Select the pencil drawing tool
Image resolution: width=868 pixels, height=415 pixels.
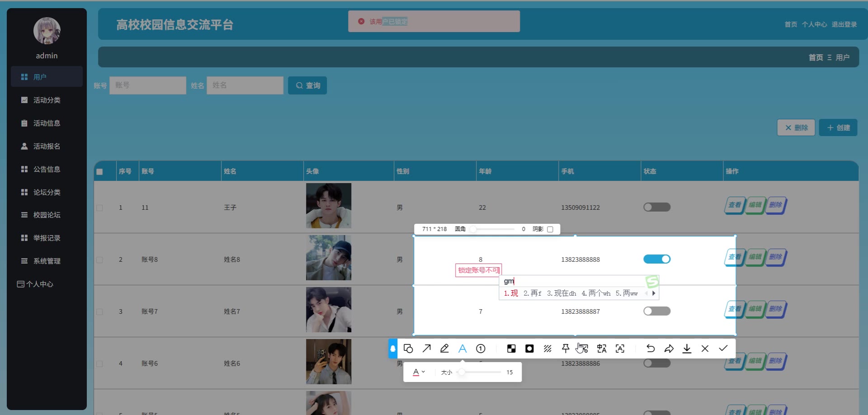coord(444,349)
